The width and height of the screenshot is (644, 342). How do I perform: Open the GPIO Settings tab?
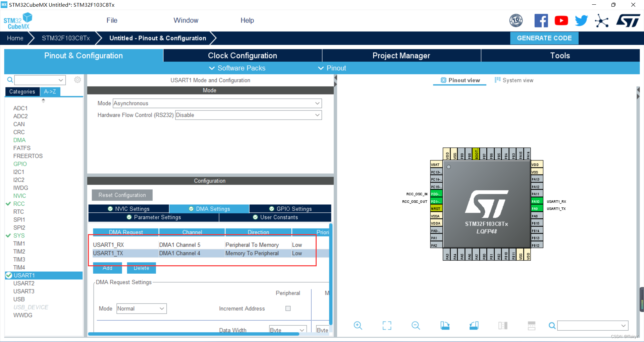[x=290, y=209]
